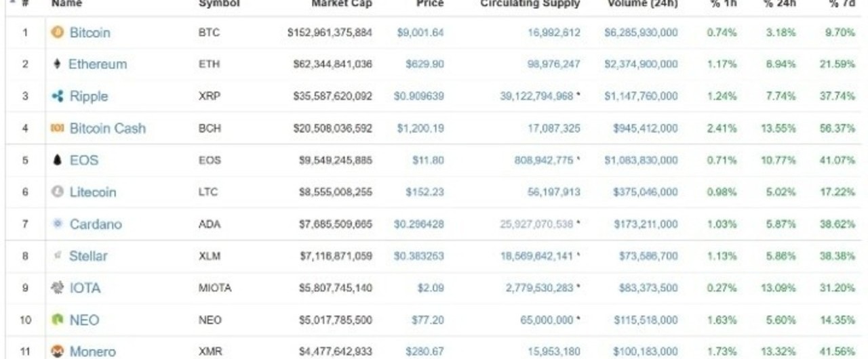Sort the table by Market Cap column
The height and width of the screenshot is (359, 868).
[x=342, y=4]
